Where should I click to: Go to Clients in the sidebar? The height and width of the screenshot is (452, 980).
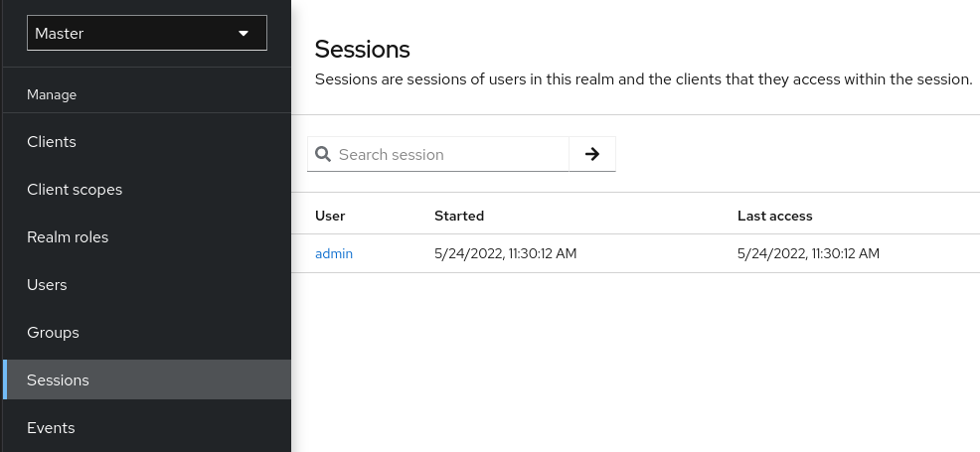[x=52, y=142]
